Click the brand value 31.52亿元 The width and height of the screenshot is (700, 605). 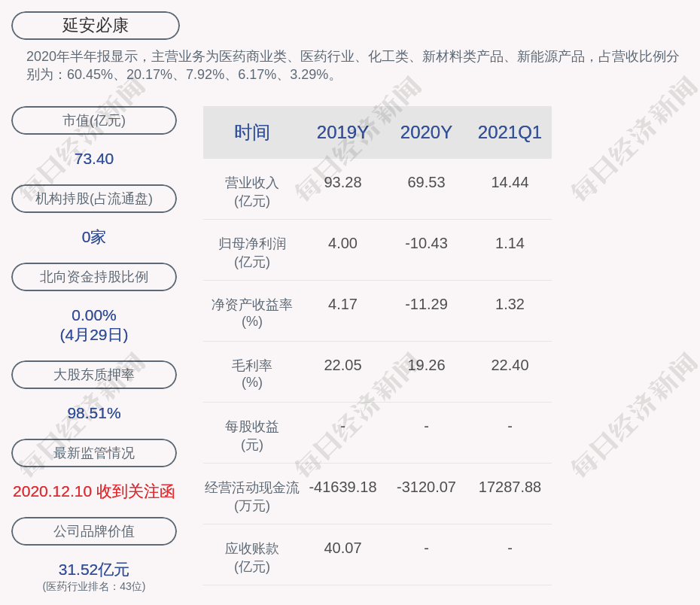[94, 570]
